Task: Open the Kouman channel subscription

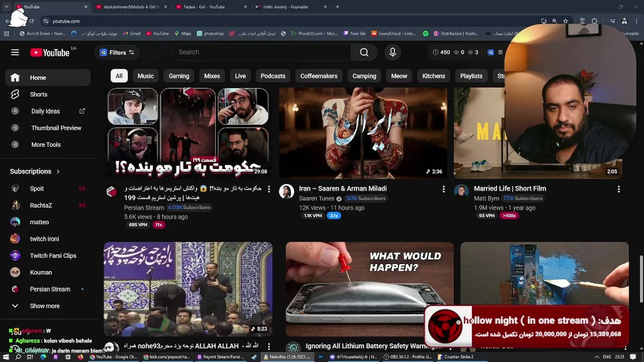Action: tap(48, 272)
